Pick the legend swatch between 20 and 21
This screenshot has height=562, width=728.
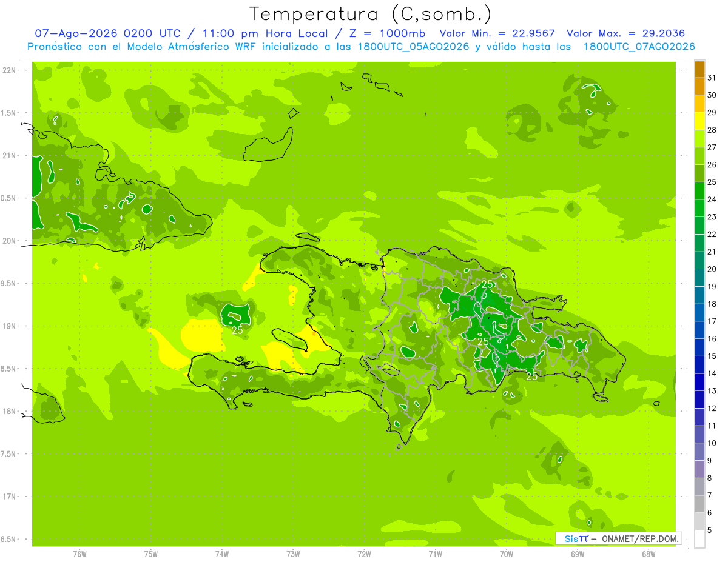(699, 260)
